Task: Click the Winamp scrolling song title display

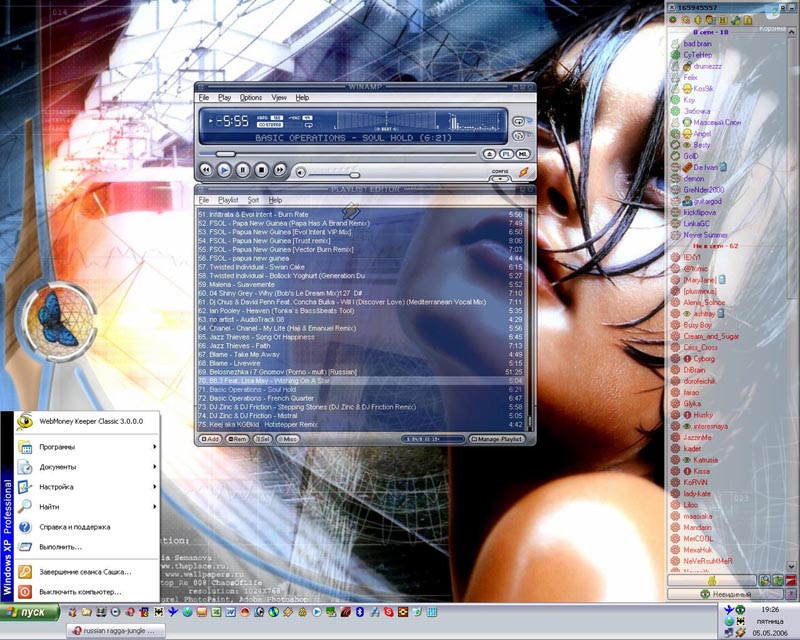Action: point(353,138)
